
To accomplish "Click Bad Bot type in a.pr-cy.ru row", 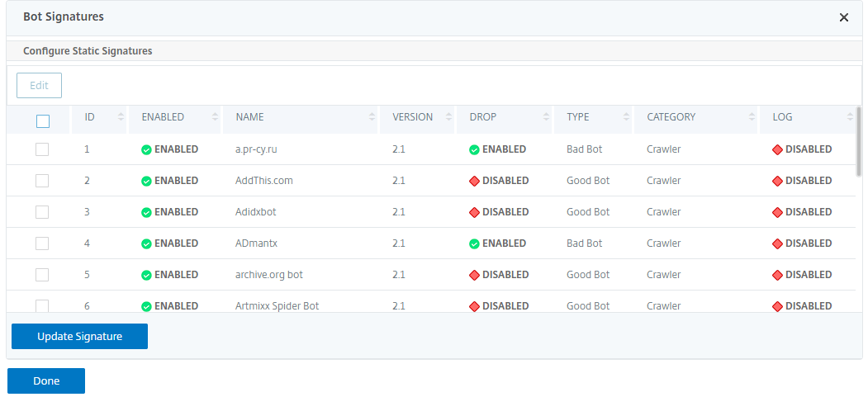I will coord(585,149).
